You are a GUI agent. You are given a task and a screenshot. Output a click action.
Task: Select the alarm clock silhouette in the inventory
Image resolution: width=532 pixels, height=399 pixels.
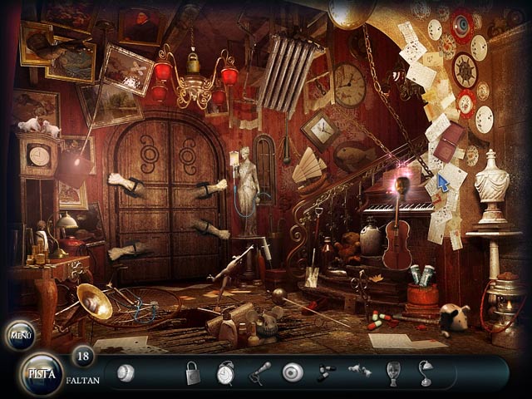225,373
